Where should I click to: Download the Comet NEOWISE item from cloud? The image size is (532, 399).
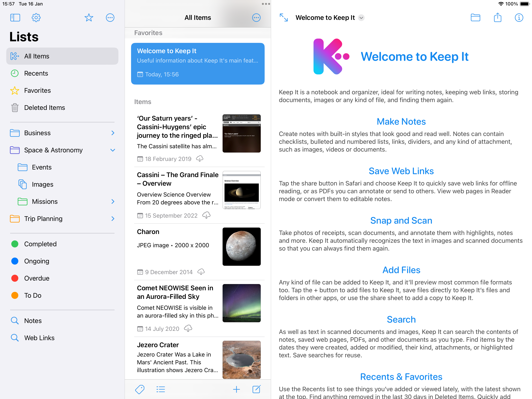188,328
